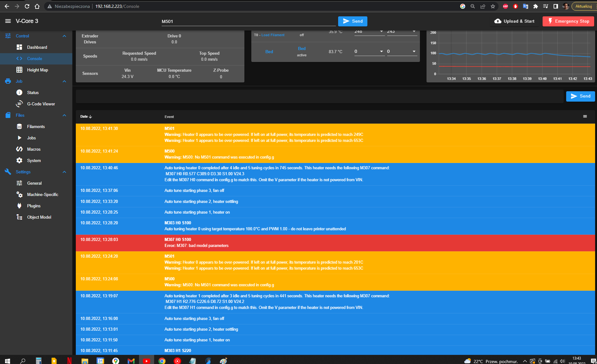The image size is (597, 364).
Task: Click the Machine-Specific gears icon
Action: point(19,194)
